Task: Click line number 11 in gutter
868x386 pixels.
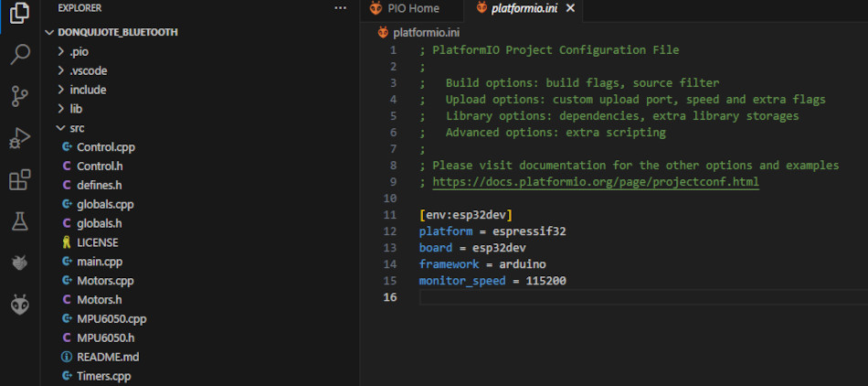Action: [390, 215]
